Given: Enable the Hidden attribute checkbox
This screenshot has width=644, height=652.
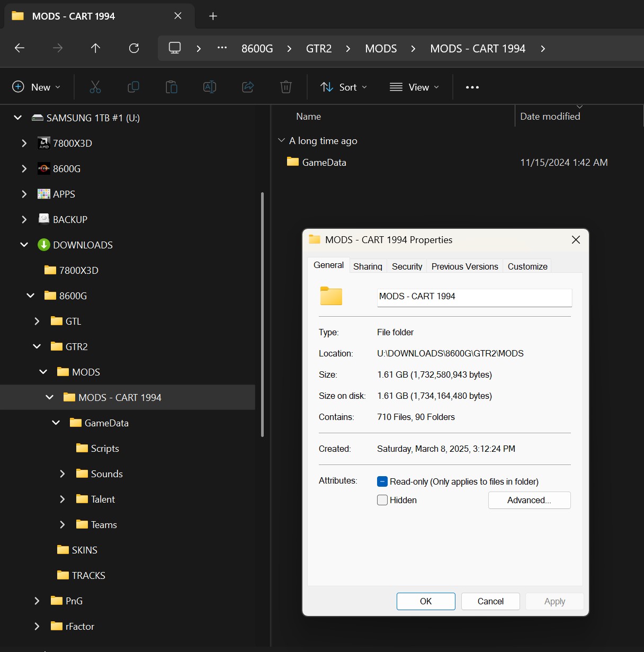Looking at the screenshot, I should point(382,500).
